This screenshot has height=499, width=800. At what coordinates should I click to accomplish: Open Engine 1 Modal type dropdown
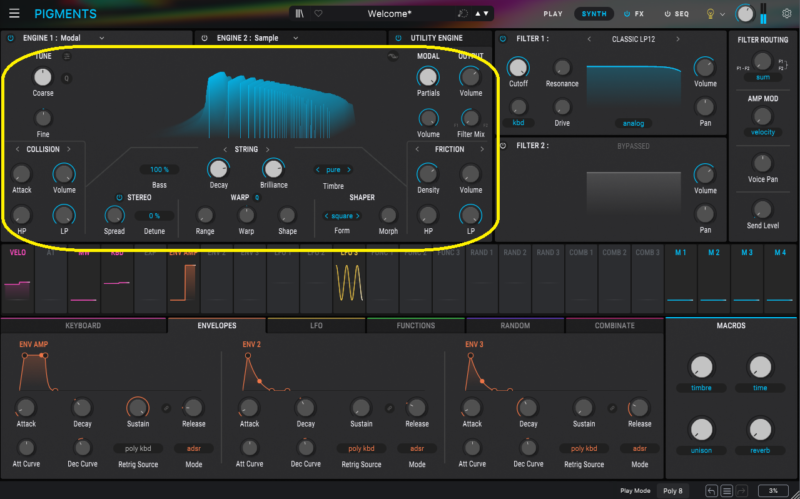63,38
